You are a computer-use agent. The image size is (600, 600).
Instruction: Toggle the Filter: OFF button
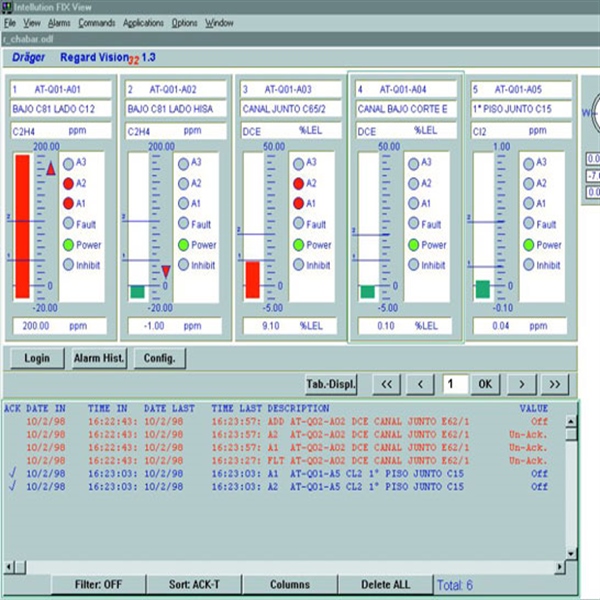[98, 585]
